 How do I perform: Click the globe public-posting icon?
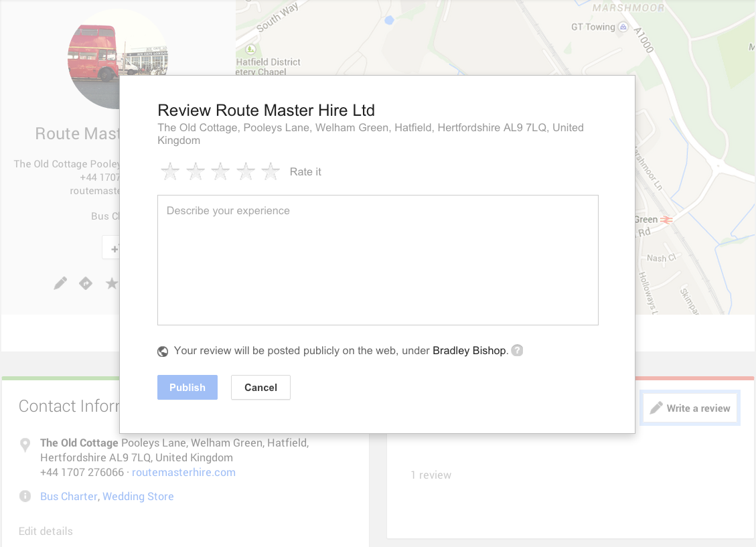[x=163, y=351]
